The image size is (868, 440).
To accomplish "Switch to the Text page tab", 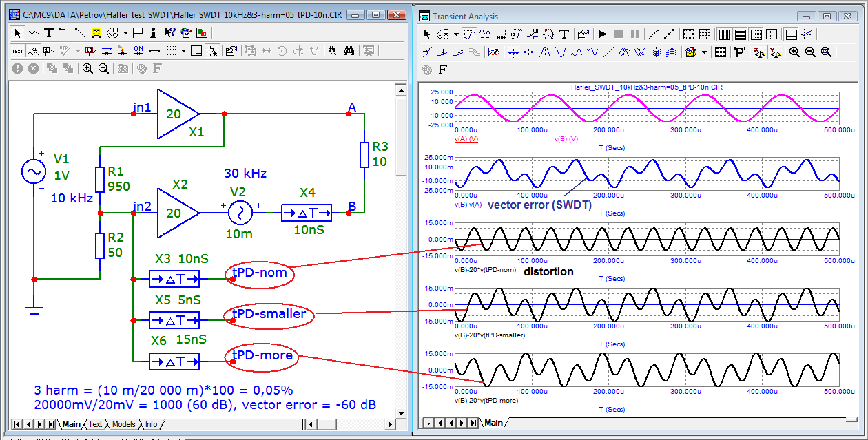I will (95, 424).
